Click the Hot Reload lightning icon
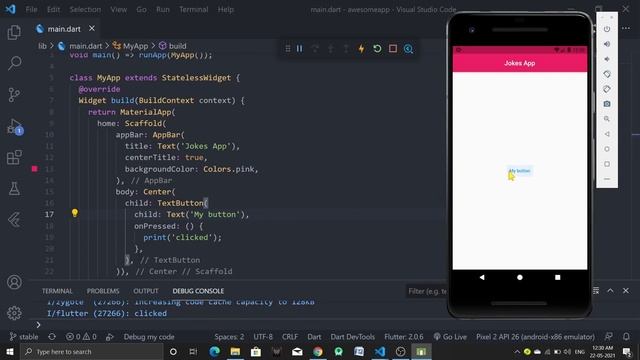Screen dimensions: 640x360 click(361, 49)
